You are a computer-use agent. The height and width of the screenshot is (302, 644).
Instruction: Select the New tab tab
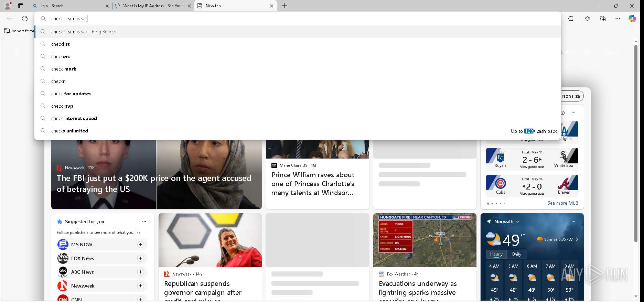pyautogui.click(x=236, y=6)
